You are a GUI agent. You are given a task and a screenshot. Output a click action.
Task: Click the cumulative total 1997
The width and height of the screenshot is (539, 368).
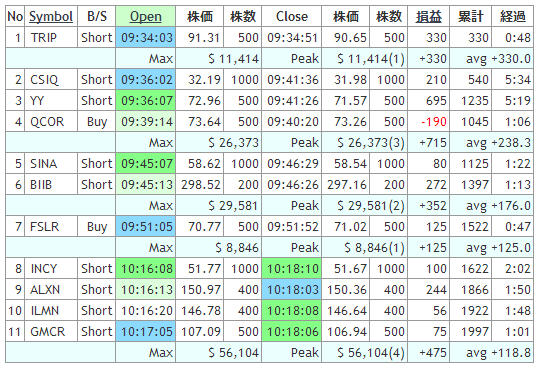click(x=475, y=332)
